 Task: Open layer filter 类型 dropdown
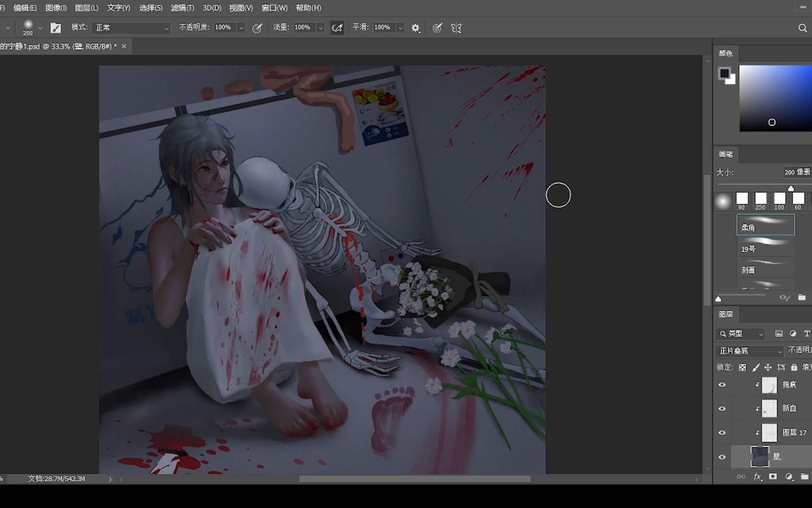point(741,333)
